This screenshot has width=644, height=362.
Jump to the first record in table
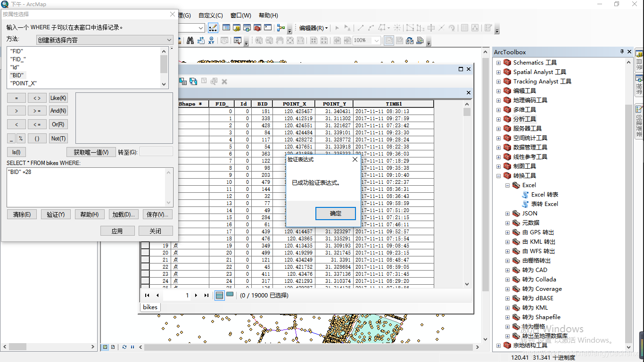click(x=147, y=296)
